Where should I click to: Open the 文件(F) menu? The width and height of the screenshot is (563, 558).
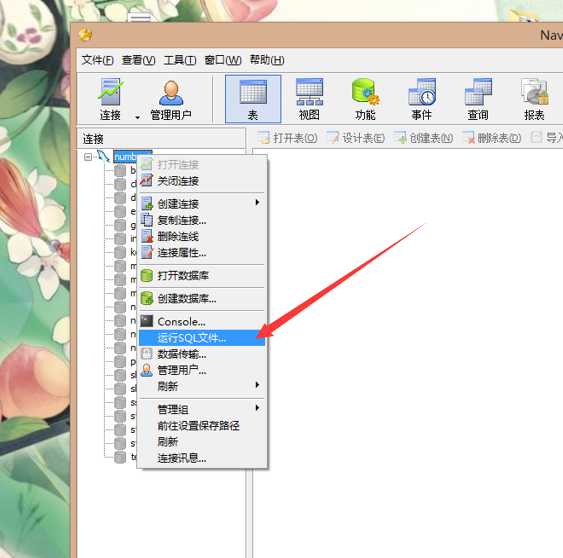pos(97,60)
